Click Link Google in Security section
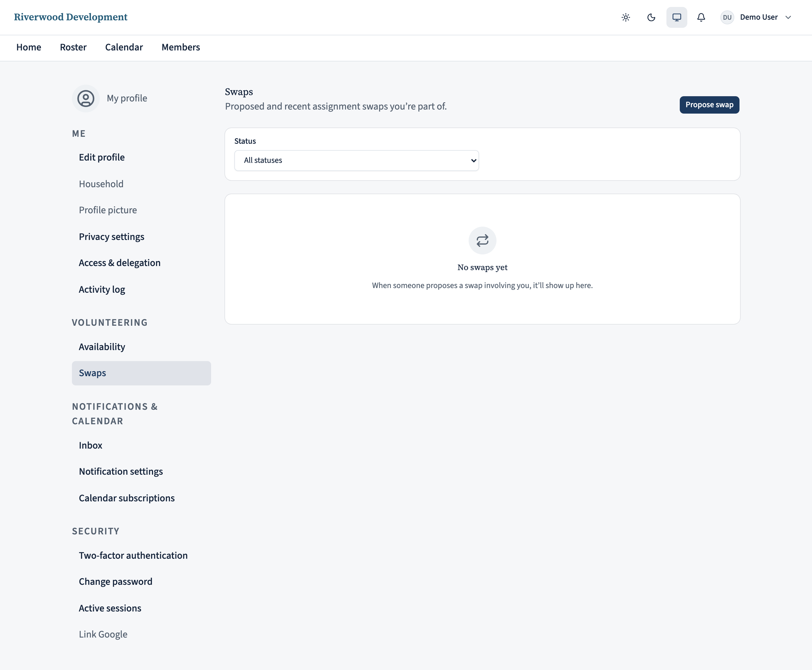This screenshot has height=670, width=812. (x=103, y=634)
